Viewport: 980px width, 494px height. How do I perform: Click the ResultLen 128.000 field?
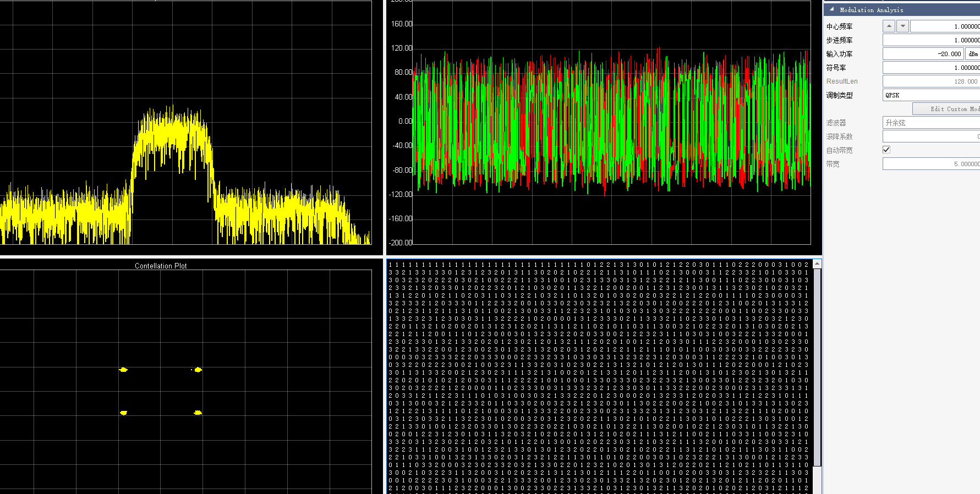(932, 81)
